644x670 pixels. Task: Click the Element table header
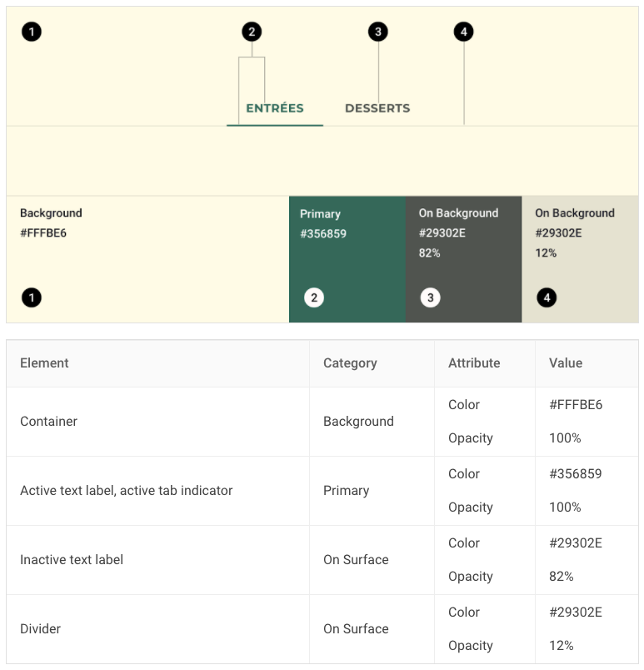click(x=43, y=363)
